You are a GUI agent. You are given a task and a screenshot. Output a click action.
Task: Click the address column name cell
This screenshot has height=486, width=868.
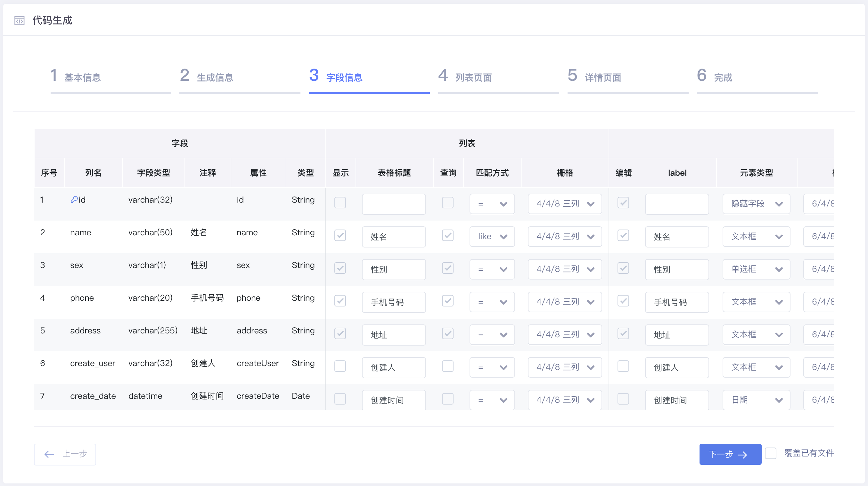coord(85,331)
